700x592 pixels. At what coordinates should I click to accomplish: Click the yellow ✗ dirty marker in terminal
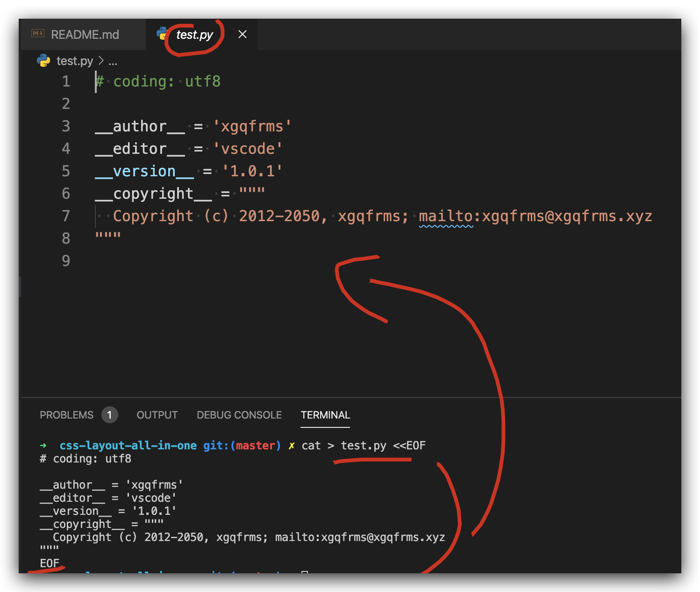(292, 446)
